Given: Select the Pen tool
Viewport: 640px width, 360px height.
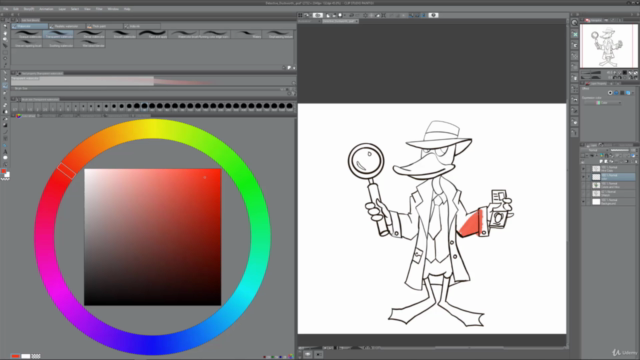Looking at the screenshot, I should point(5,73).
